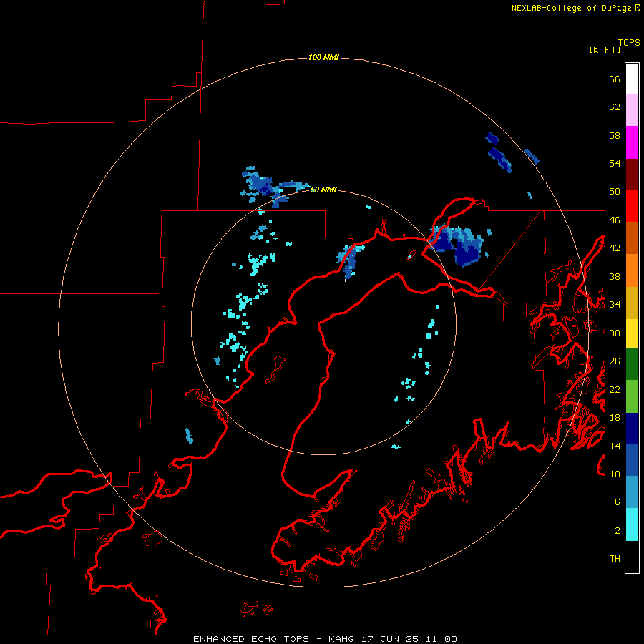Click legend value 14
644x644 pixels.
pyautogui.click(x=615, y=446)
